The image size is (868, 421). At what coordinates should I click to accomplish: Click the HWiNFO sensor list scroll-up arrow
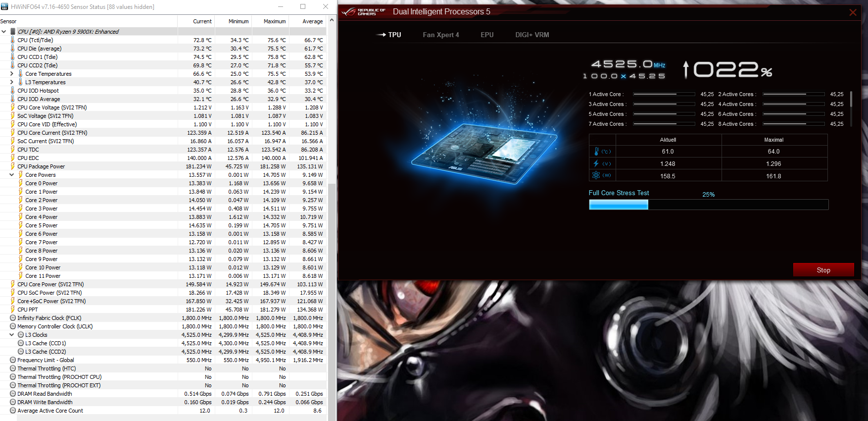332,20
